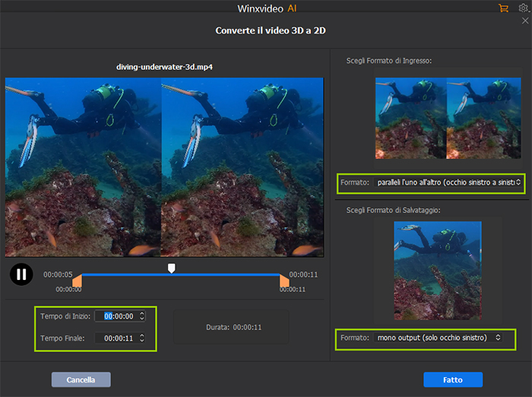Open the shopping cart icon

[x=503, y=8]
